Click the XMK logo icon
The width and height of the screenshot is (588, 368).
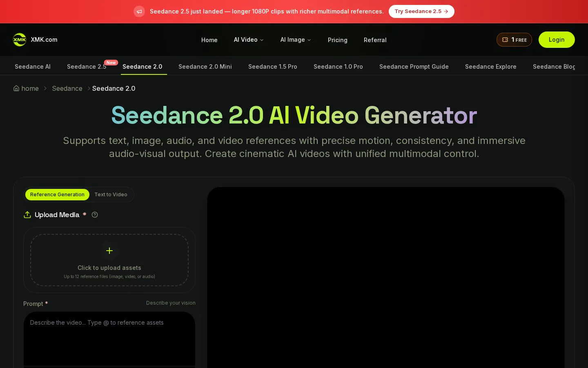tap(20, 40)
